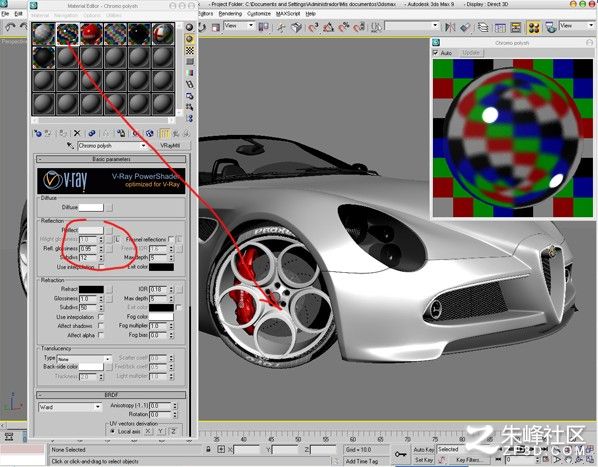Select Local axis radio button

point(113,432)
